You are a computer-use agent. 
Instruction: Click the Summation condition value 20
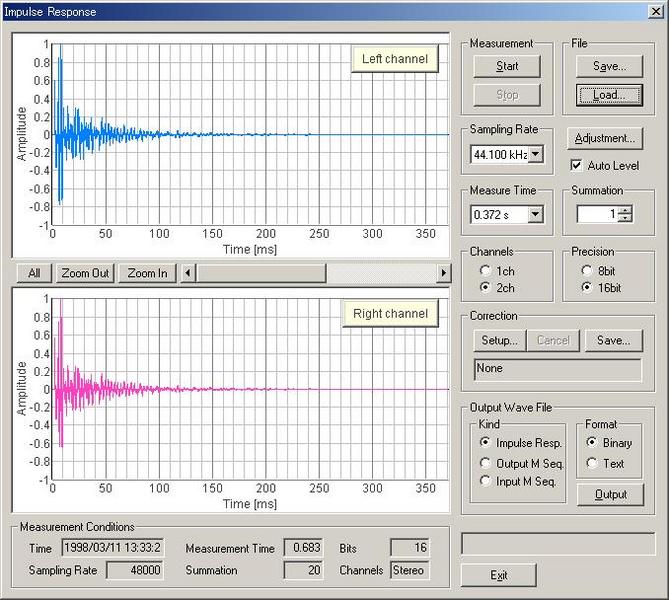pos(303,570)
